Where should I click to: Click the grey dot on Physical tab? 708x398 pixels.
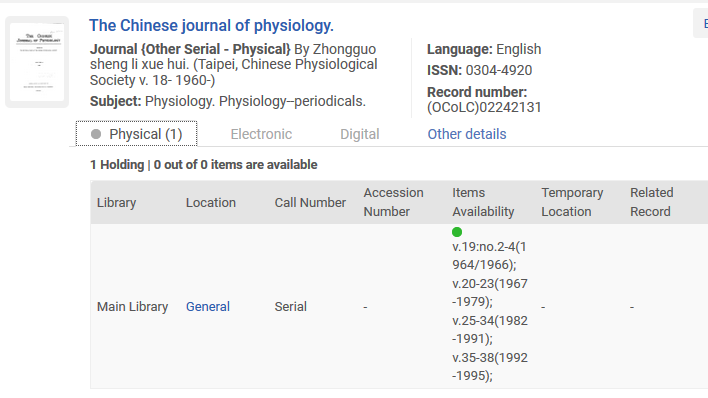(x=96, y=134)
